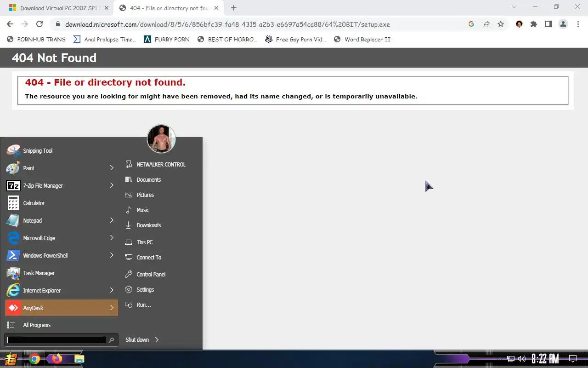Select the 404 - File or directory tab
588x368 pixels.
(170, 8)
